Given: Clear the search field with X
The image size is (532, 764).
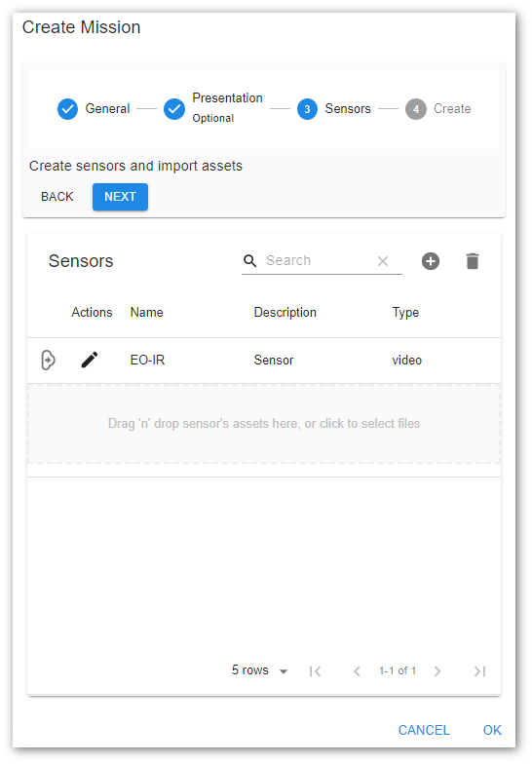Looking at the screenshot, I should [x=383, y=261].
